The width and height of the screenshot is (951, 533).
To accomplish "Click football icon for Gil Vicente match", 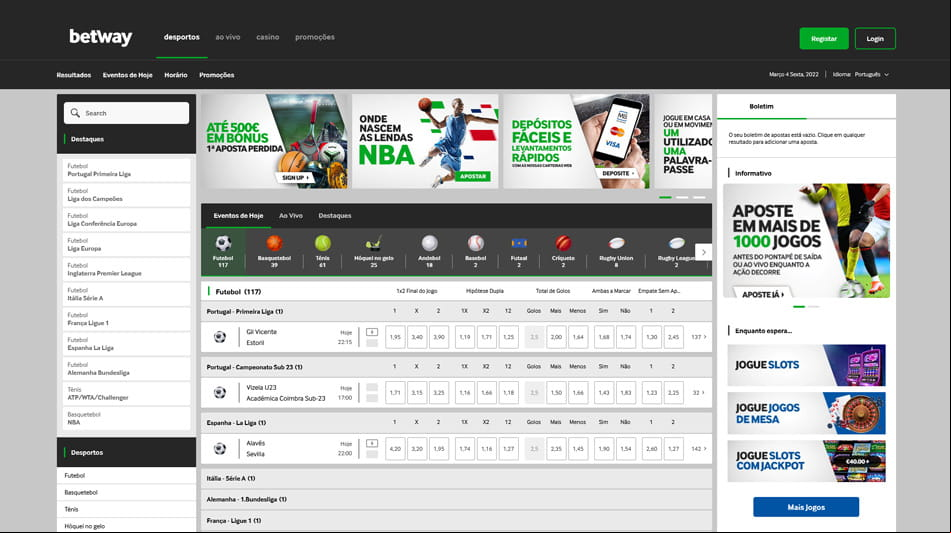I will 220,337.
